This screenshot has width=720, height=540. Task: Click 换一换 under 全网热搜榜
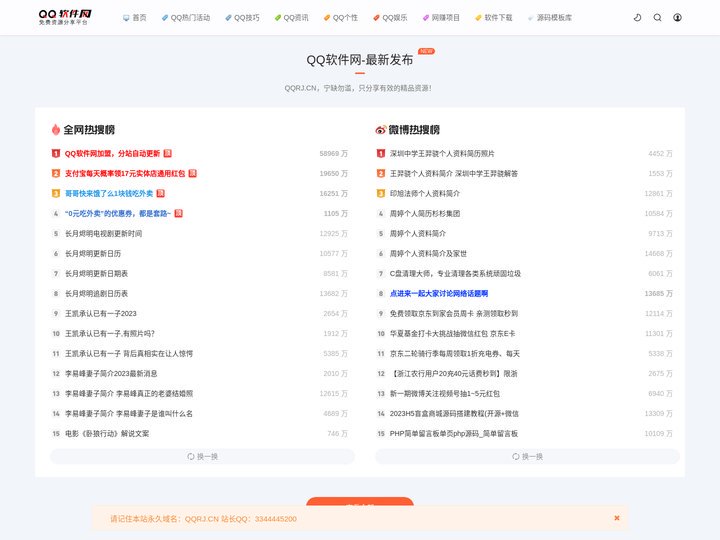click(202, 456)
